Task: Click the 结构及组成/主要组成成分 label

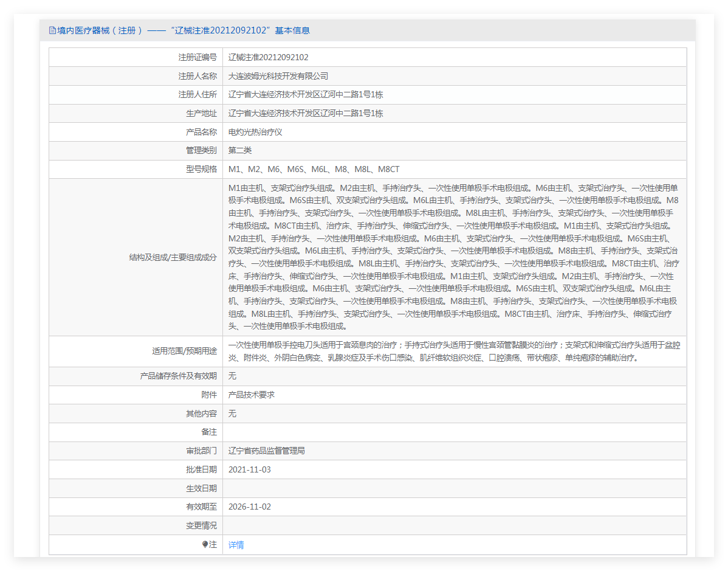Action: pos(173,257)
